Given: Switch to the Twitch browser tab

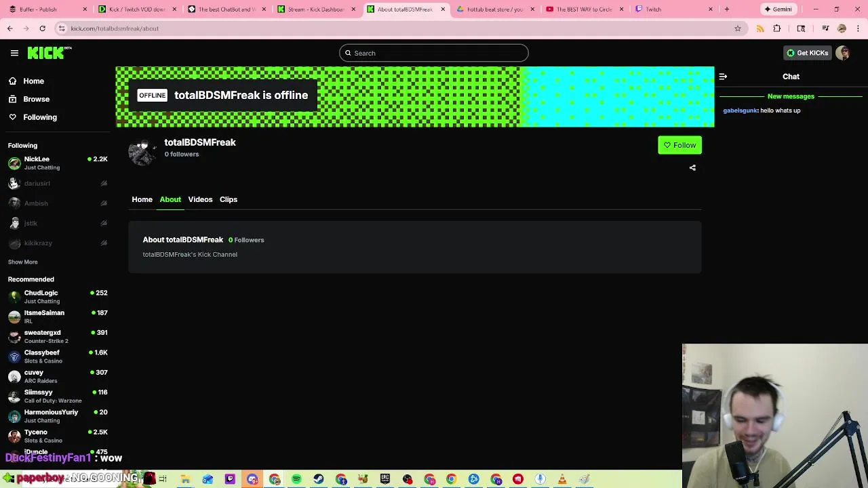Looking at the screenshot, I should pyautogui.click(x=673, y=9).
